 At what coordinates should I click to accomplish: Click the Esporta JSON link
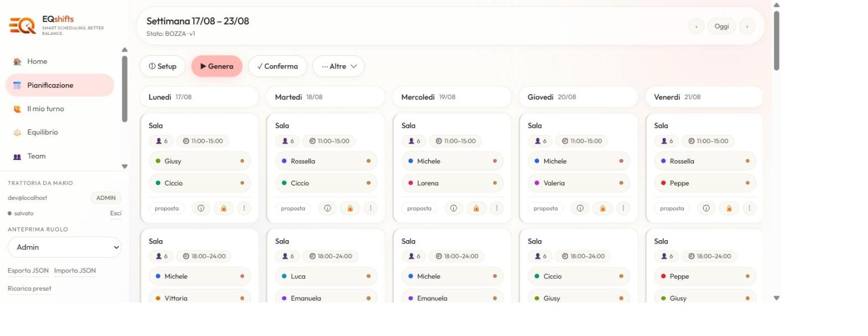tap(28, 271)
